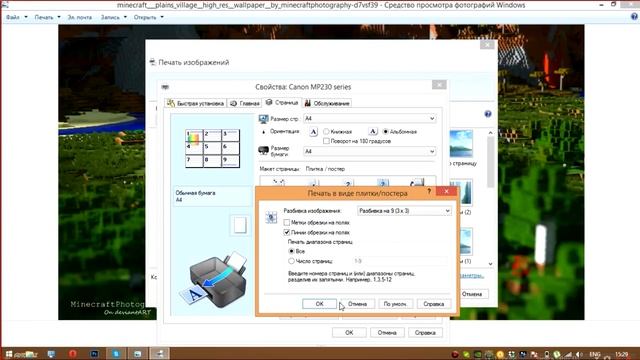The width and height of the screenshot is (640, 360).
Task: Click layout list scrollbar down arrow
Action: (x=490, y=264)
